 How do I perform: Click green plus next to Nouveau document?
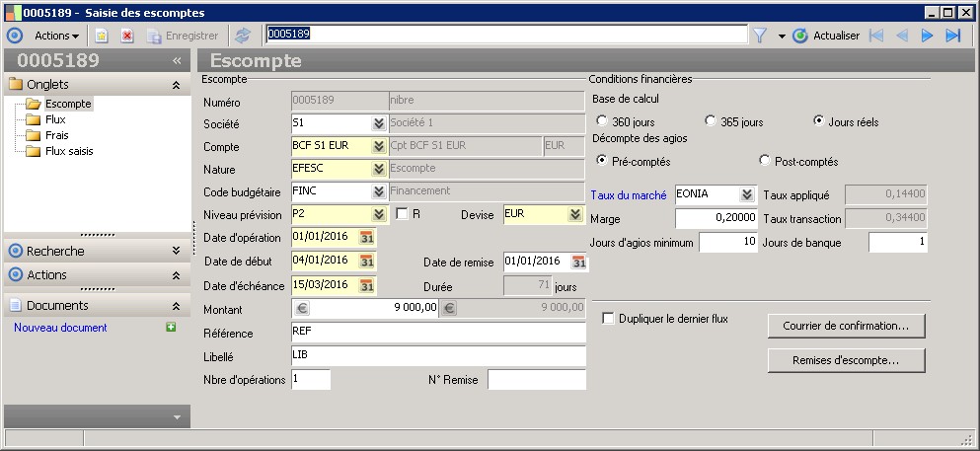click(171, 327)
